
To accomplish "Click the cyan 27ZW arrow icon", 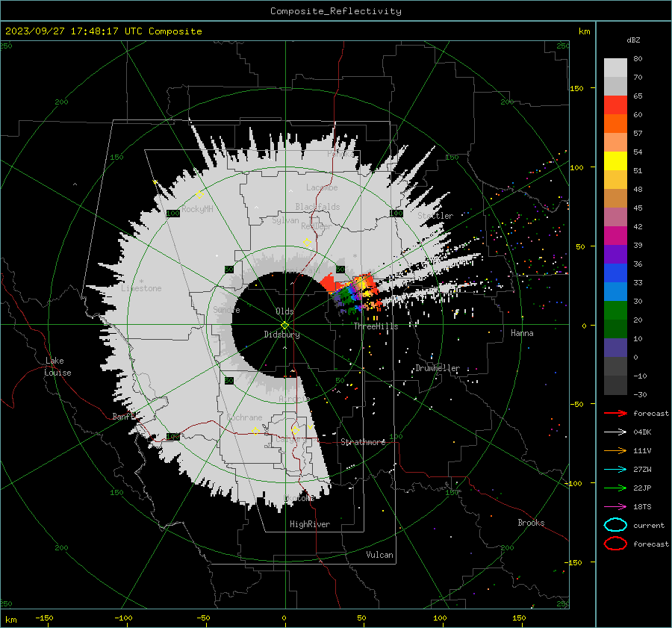I will tap(615, 469).
